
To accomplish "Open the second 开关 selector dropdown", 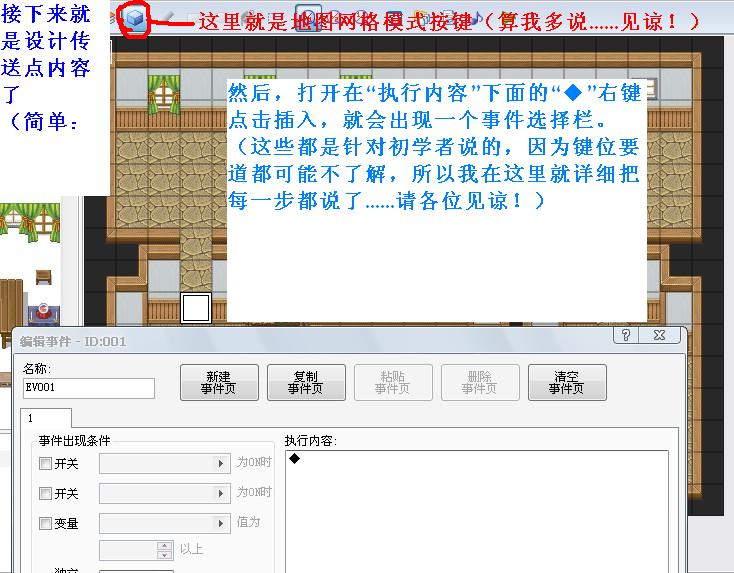I will tap(165, 493).
